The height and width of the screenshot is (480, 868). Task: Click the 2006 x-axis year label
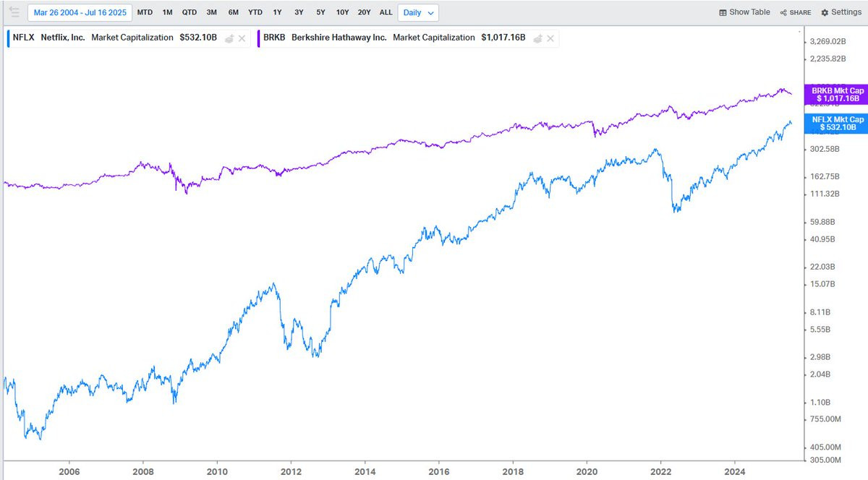[69, 471]
